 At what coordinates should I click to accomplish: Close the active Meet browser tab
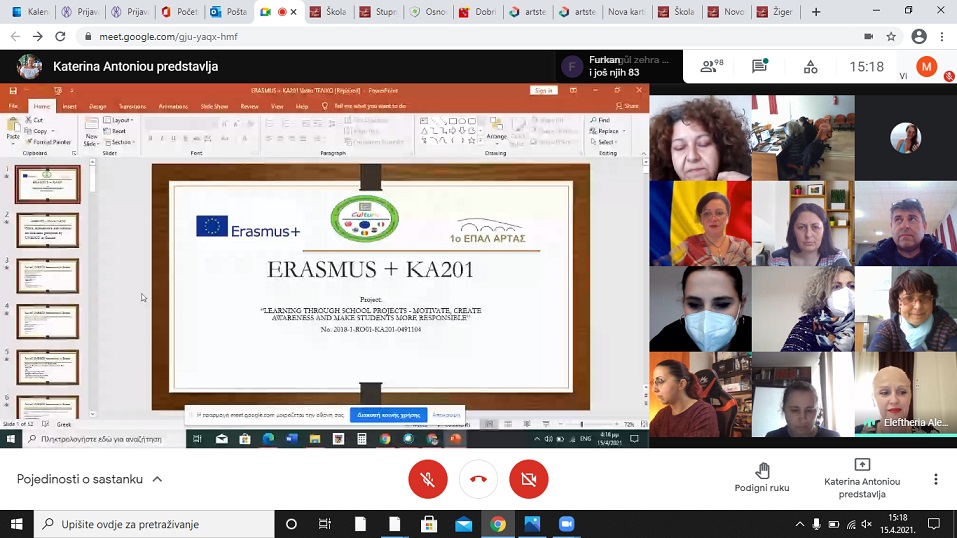(x=294, y=12)
